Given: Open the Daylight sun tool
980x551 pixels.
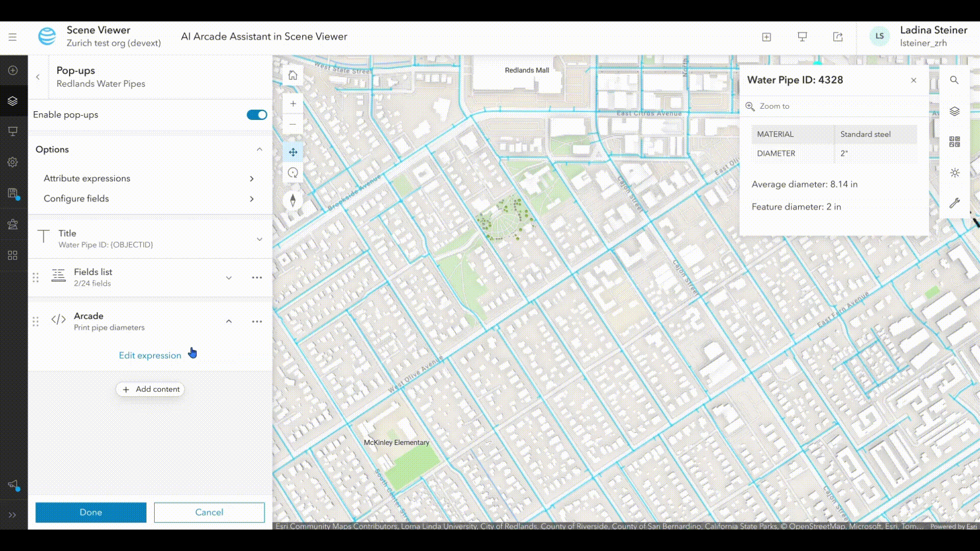Looking at the screenshot, I should coord(954,173).
